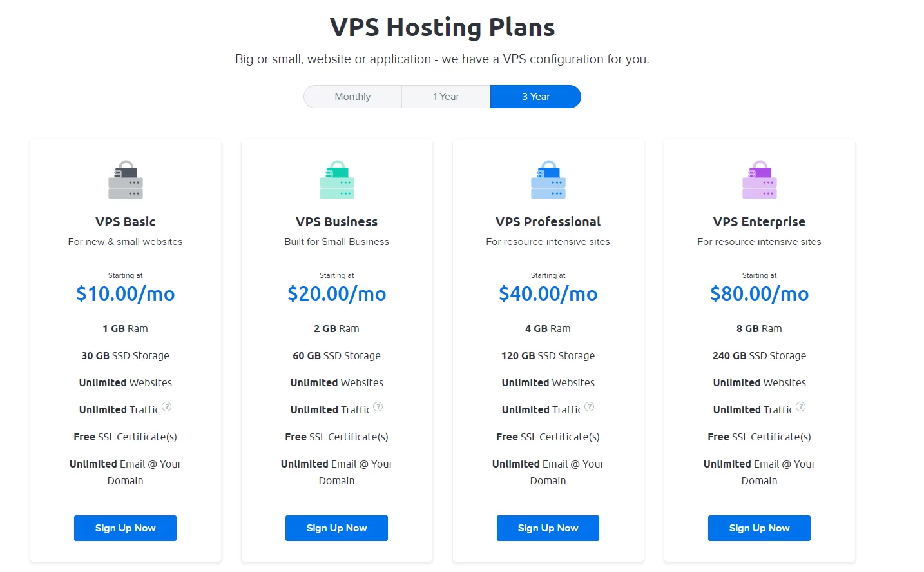Select the 3 Year billing option
This screenshot has height=572, width=924.
(535, 97)
